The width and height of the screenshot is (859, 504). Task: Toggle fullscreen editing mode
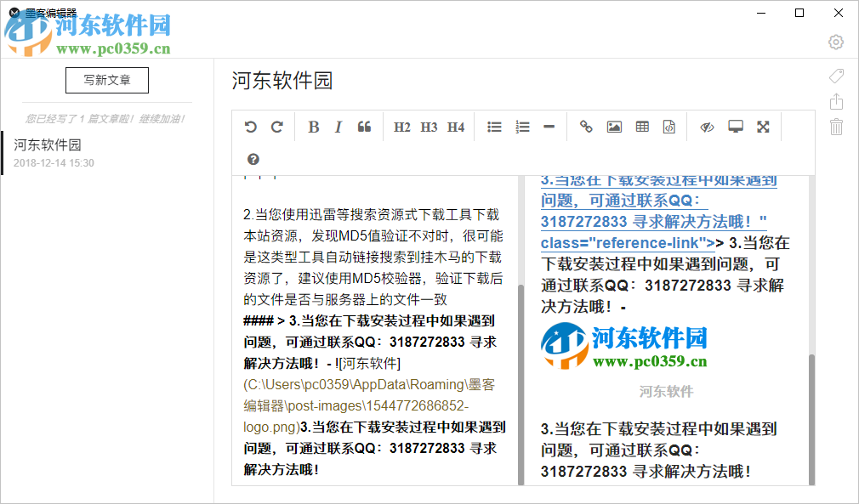[763, 127]
